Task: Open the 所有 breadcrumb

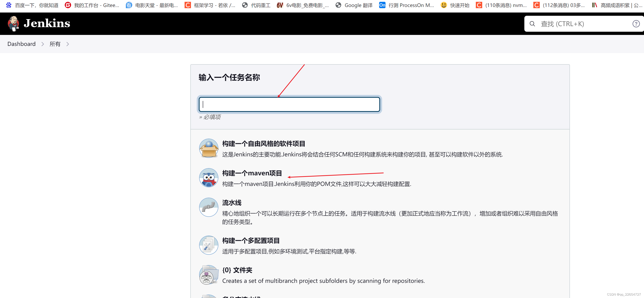Action: click(55, 44)
